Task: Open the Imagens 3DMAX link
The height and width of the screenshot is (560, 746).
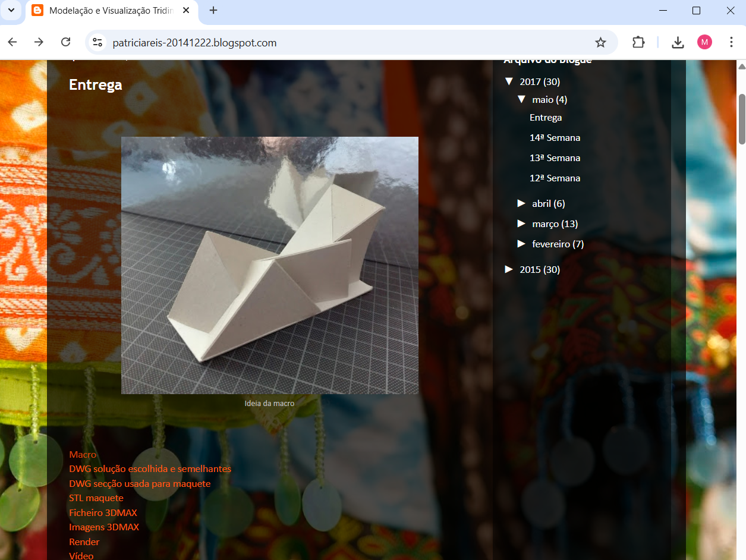Action: coord(104,527)
